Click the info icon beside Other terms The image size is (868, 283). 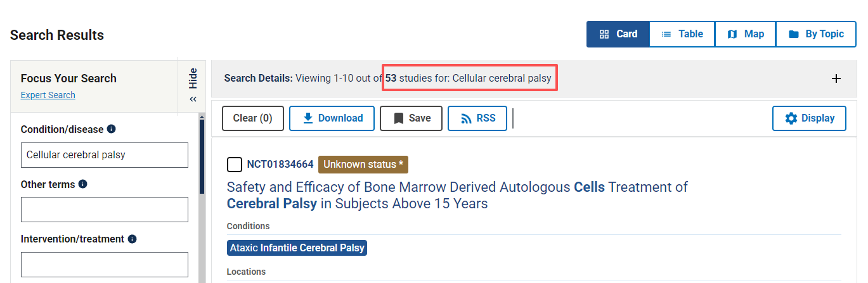(83, 184)
